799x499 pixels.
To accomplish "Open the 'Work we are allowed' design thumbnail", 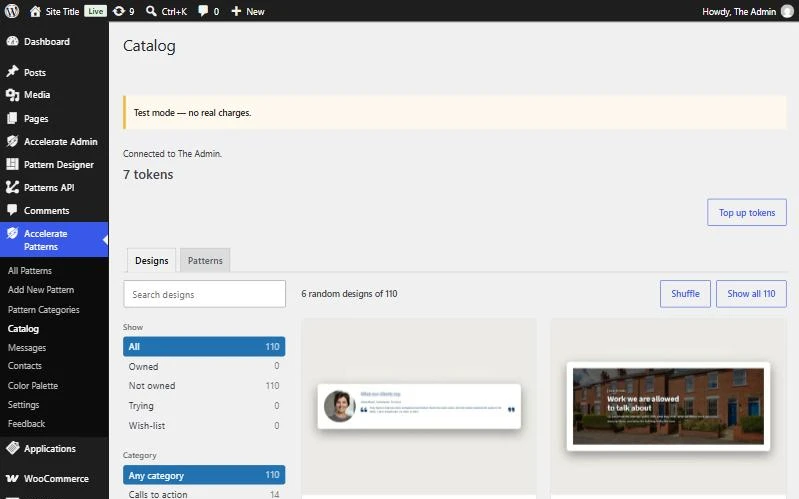I will (668, 406).
